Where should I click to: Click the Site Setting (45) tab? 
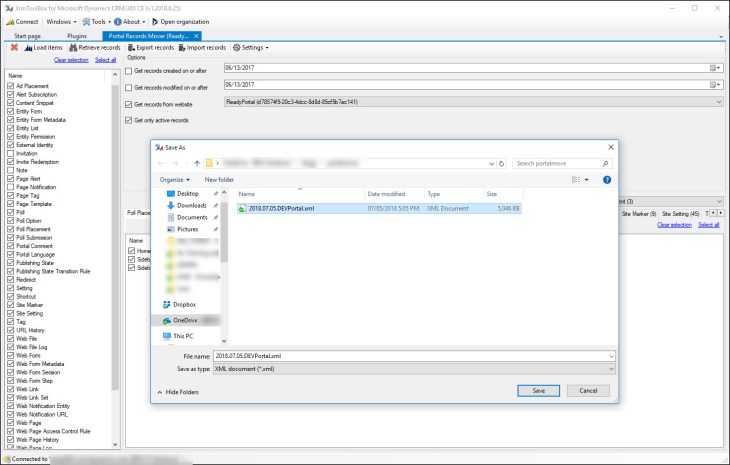pyautogui.click(x=680, y=214)
